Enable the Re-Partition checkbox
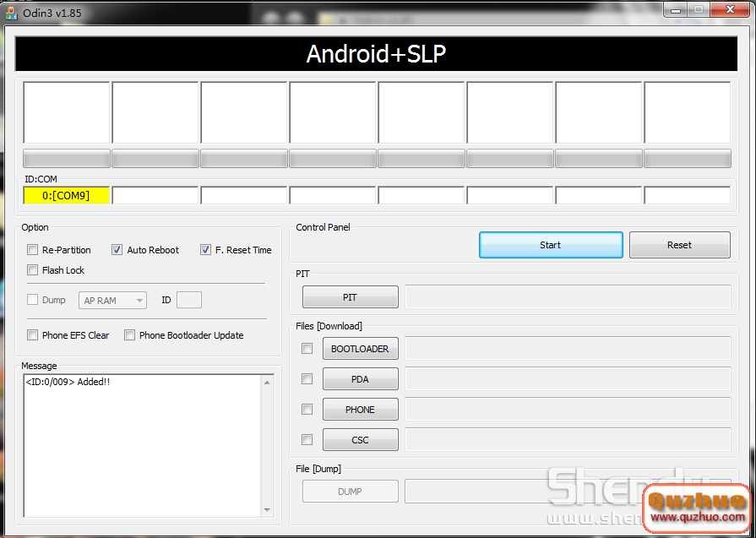This screenshot has width=756, height=538. click(x=32, y=250)
